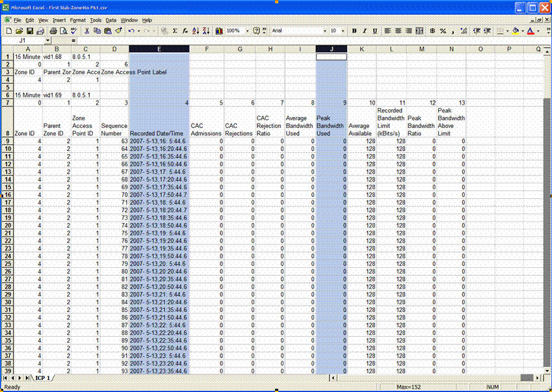Expand the Arial font name dropdown
The width and height of the screenshot is (552, 392).
point(324,31)
